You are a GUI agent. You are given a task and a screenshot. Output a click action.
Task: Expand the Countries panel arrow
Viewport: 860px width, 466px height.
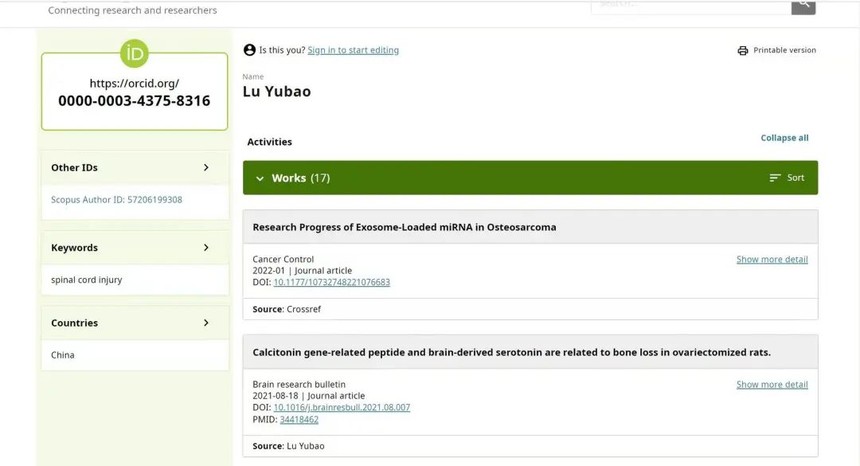(206, 323)
